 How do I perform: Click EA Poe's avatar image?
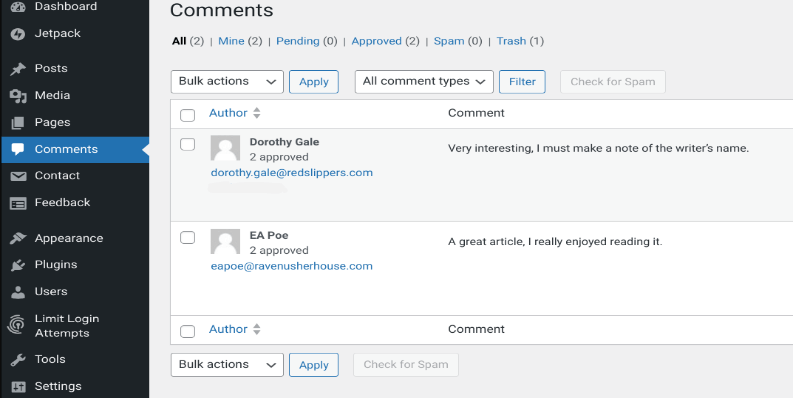(x=225, y=242)
